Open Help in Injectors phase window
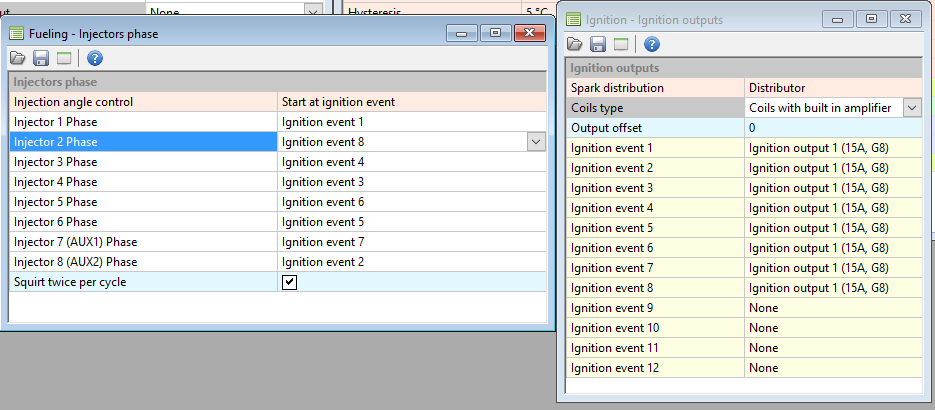This screenshot has width=935, height=410. [96, 58]
